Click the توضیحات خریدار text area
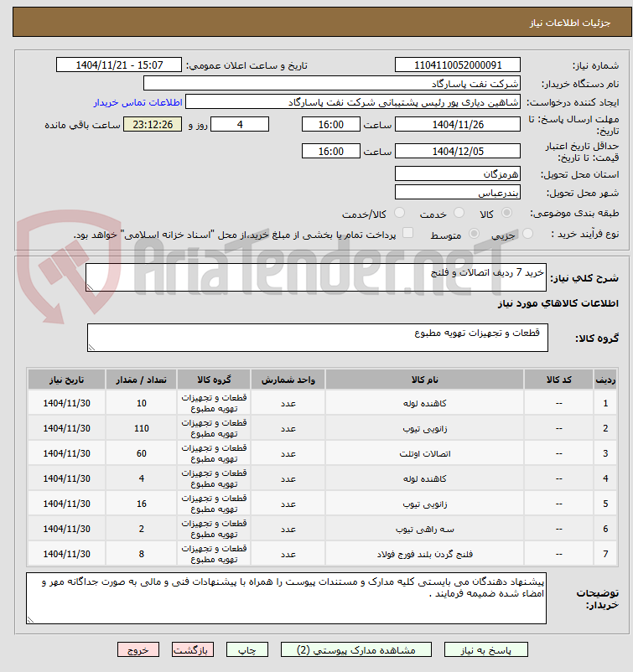Image resolution: width=633 pixels, height=672 pixels. tap(286, 598)
